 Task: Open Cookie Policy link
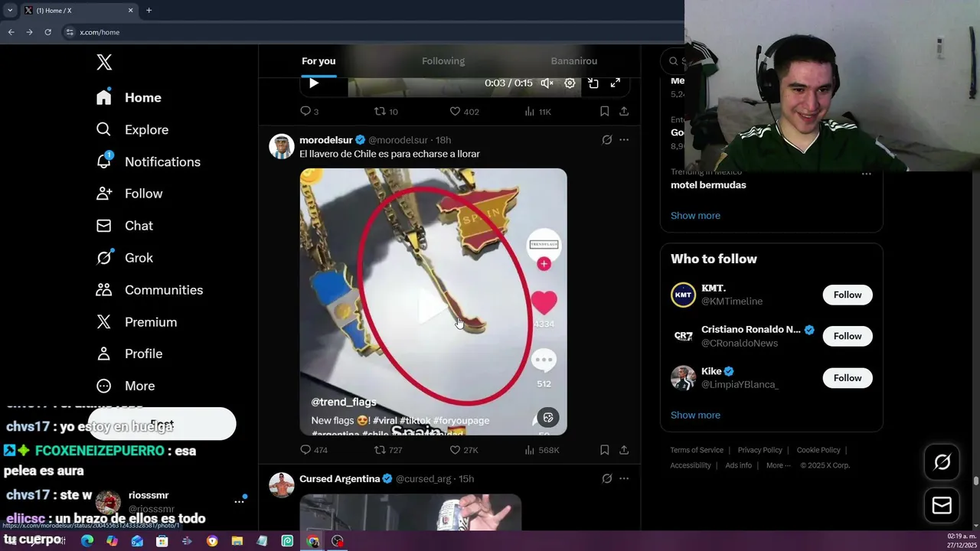click(818, 450)
